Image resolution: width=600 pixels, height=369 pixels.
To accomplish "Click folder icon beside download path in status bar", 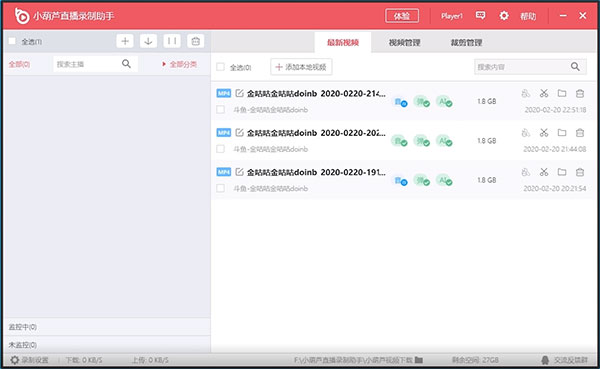I will [419, 360].
